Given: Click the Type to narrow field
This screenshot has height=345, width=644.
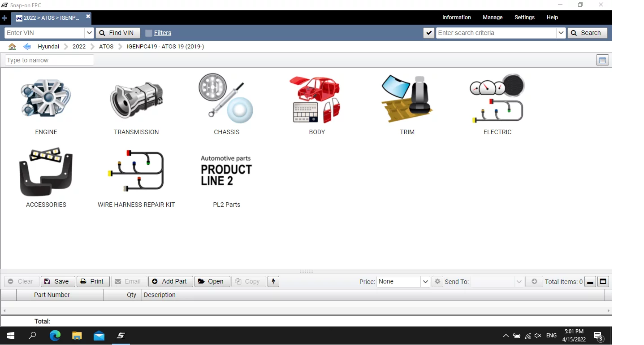Looking at the screenshot, I should [x=49, y=60].
